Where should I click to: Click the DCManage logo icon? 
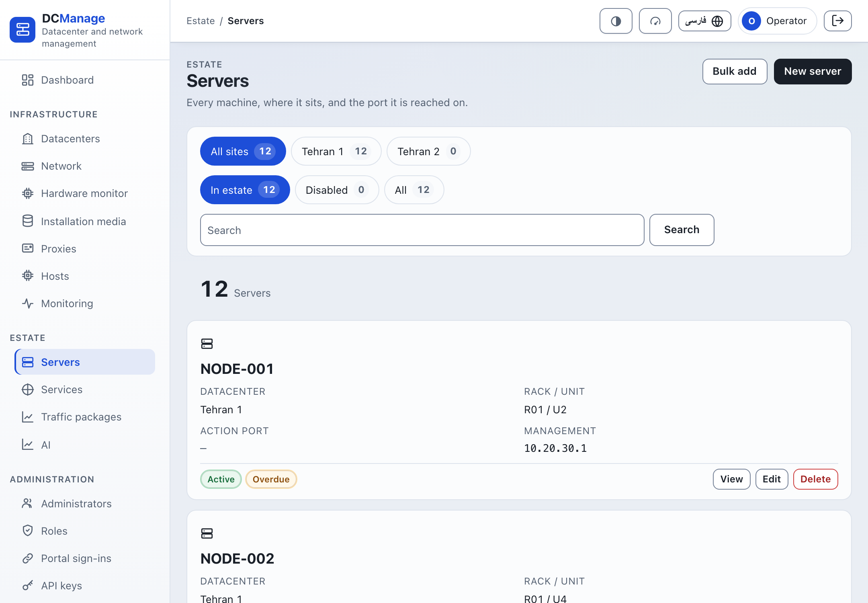(23, 30)
